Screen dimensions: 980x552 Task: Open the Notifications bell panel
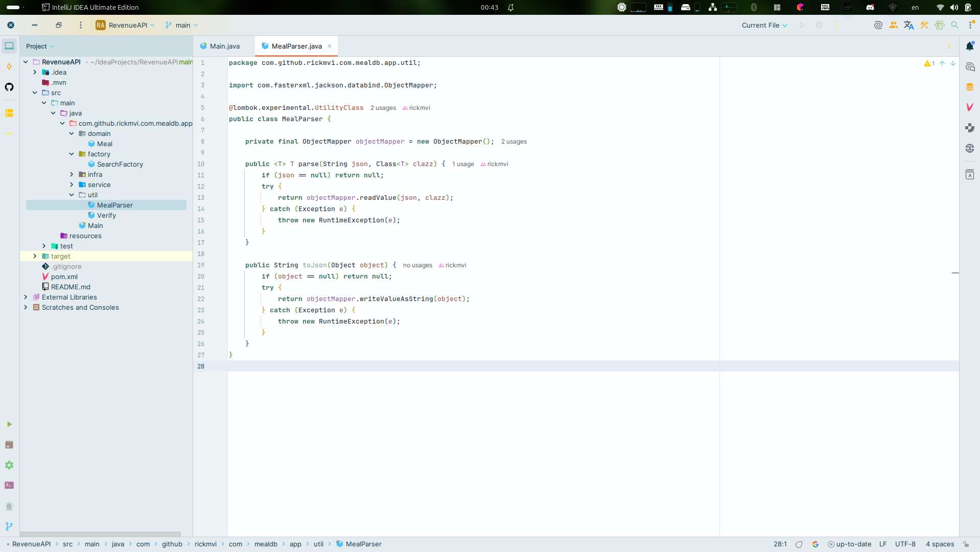pos(970,46)
